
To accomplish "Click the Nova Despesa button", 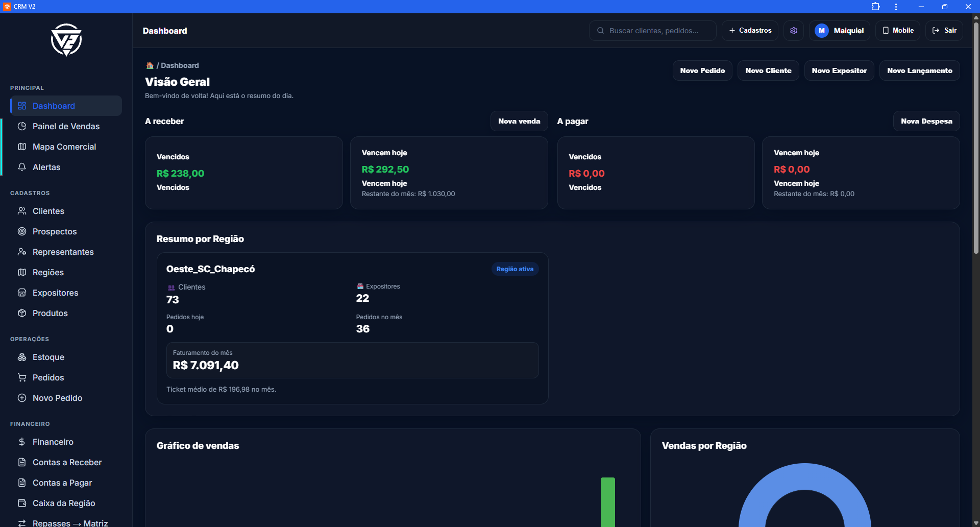I will click(926, 121).
